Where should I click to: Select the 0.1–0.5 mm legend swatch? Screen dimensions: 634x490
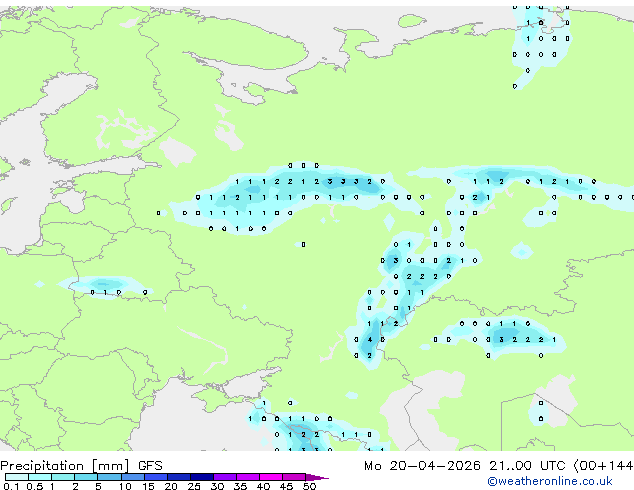[17, 477]
